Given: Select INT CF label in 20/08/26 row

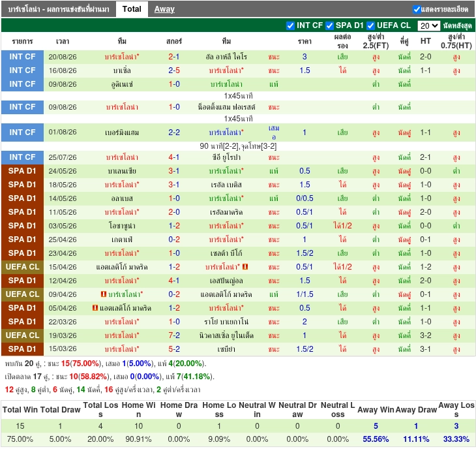Looking at the screenshot, I should (x=22, y=57).
